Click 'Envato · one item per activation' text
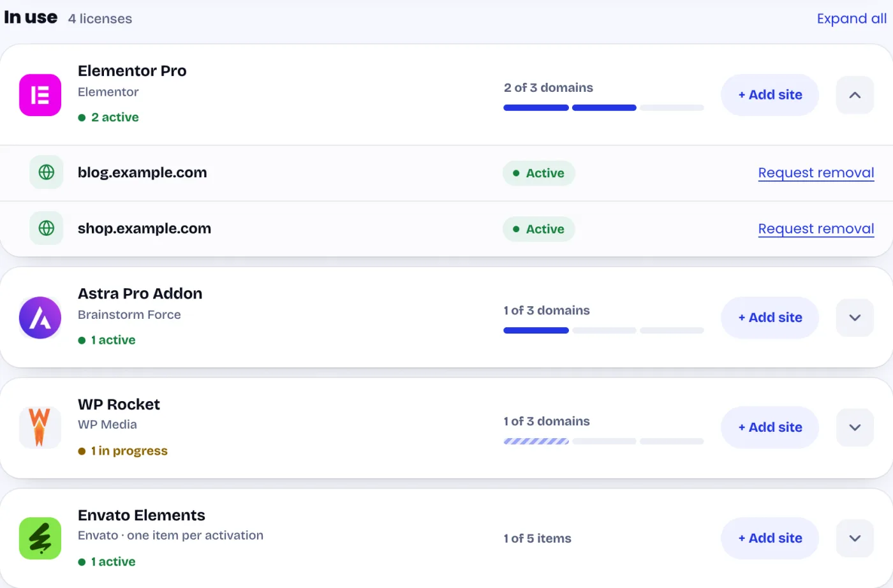The height and width of the screenshot is (588, 893). 170,535
